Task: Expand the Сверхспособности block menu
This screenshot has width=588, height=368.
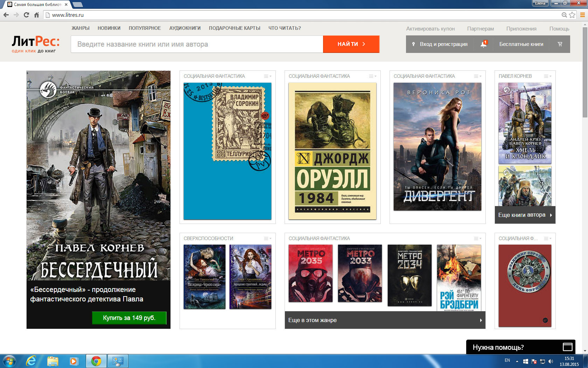Action: click(x=267, y=238)
